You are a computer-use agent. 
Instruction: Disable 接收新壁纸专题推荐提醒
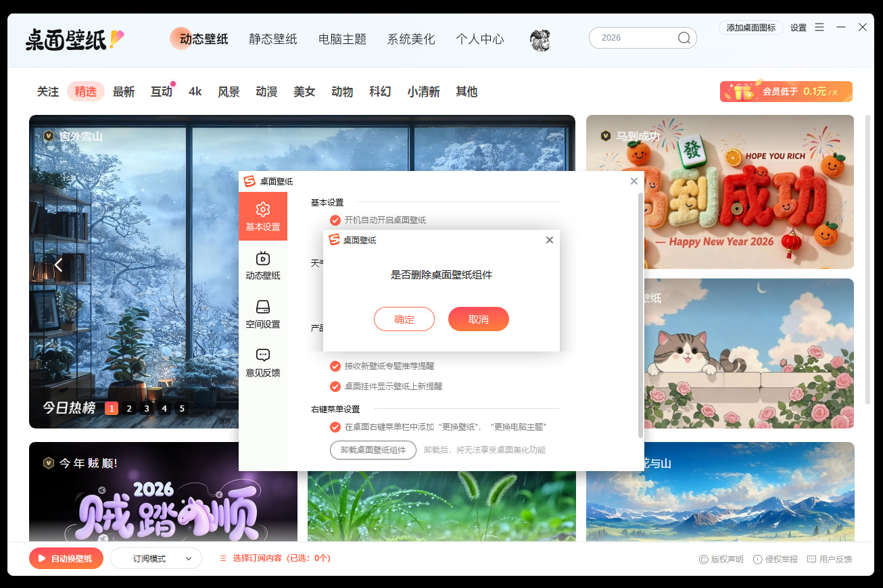(x=335, y=366)
